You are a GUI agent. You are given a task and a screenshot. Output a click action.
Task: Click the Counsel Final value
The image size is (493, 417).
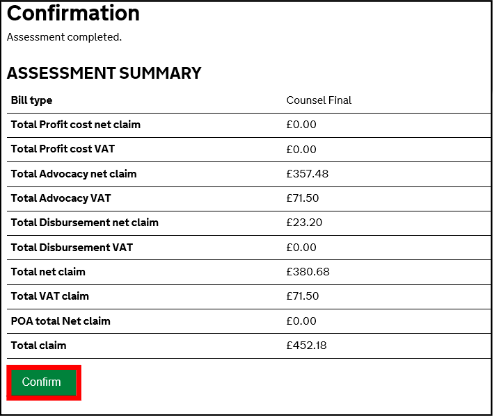click(x=319, y=100)
